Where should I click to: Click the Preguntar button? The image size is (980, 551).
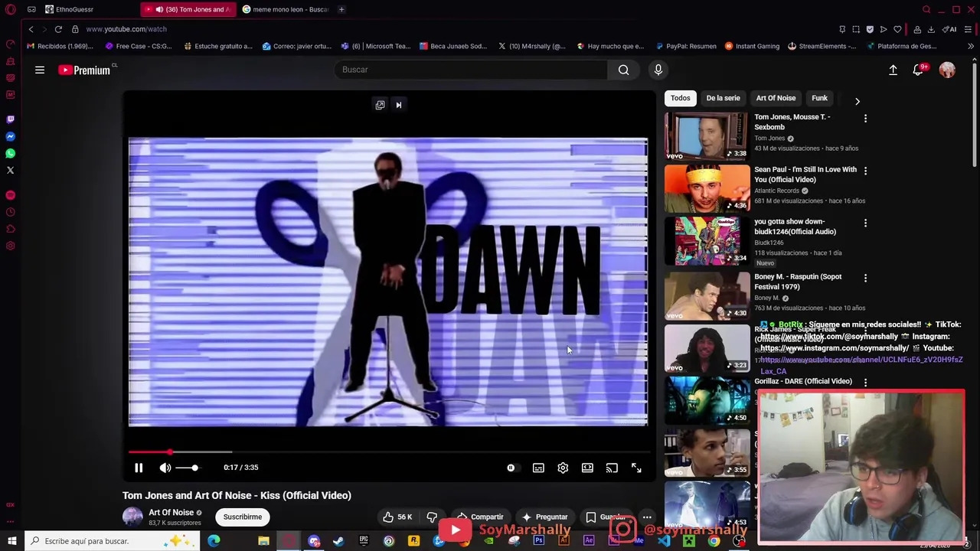544,517
